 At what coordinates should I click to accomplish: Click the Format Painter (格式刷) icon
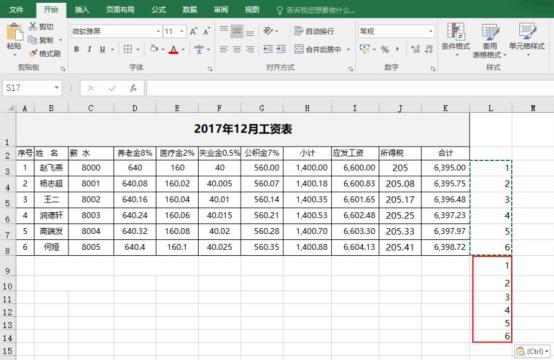point(33,53)
